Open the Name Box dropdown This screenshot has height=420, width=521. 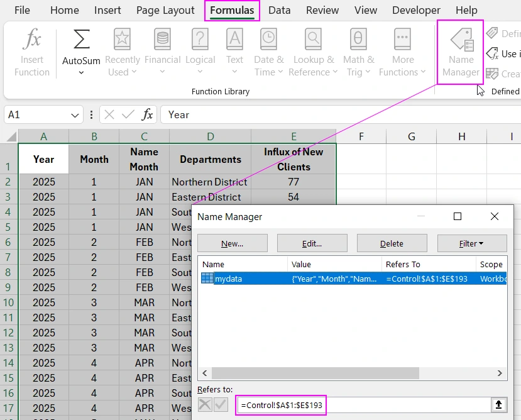(75, 115)
